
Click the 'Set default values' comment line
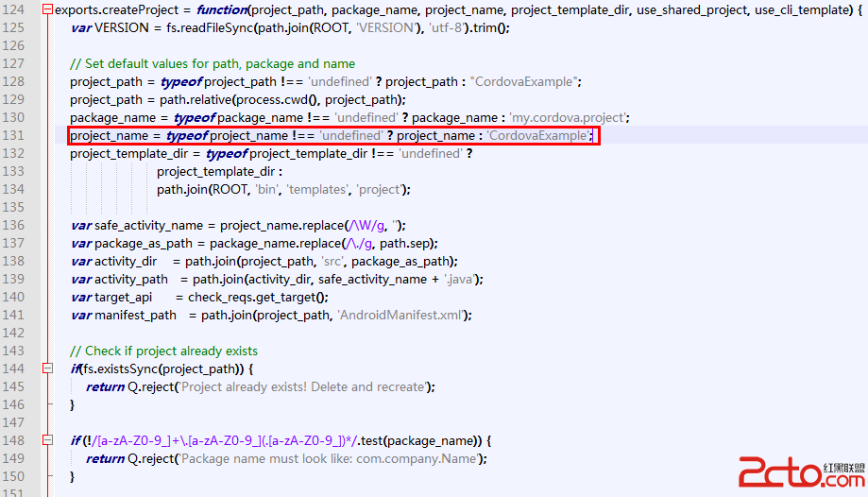[x=213, y=63]
